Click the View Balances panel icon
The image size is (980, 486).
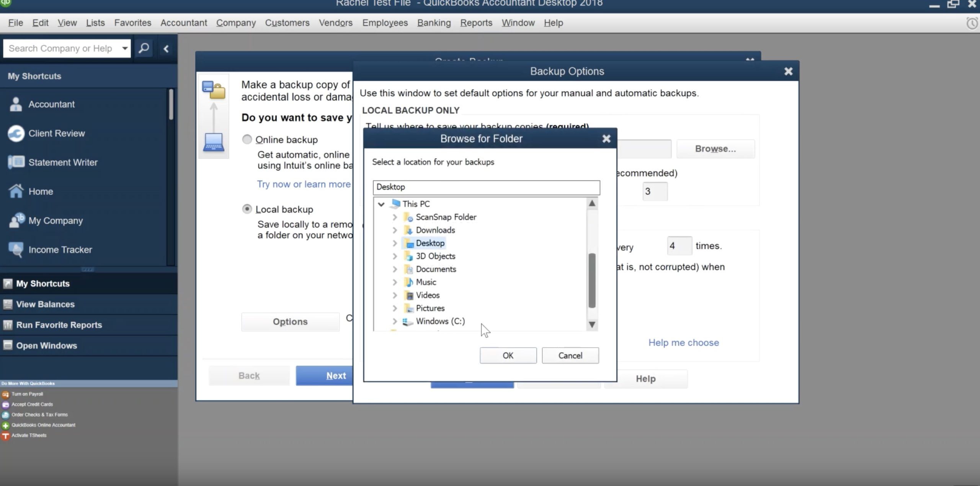click(x=7, y=304)
